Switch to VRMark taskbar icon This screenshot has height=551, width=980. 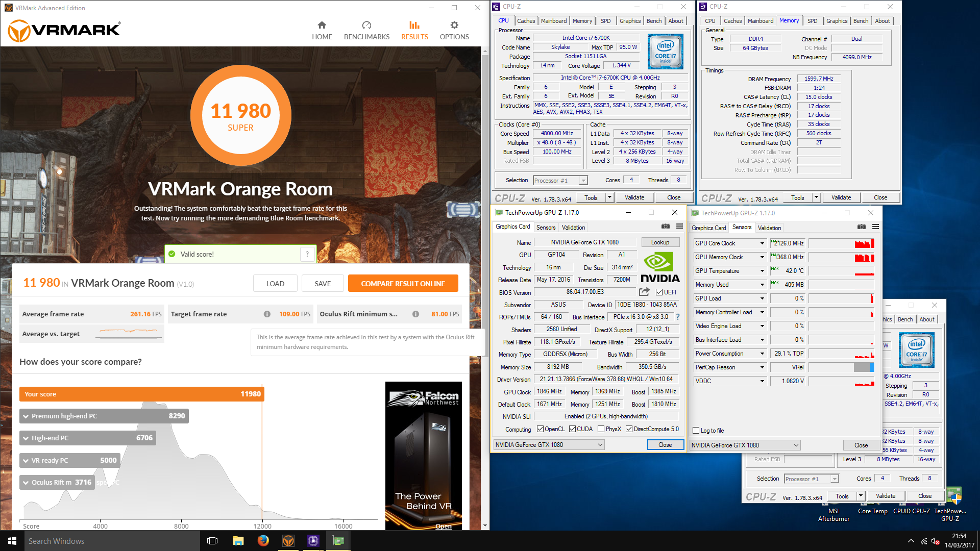coord(288,541)
